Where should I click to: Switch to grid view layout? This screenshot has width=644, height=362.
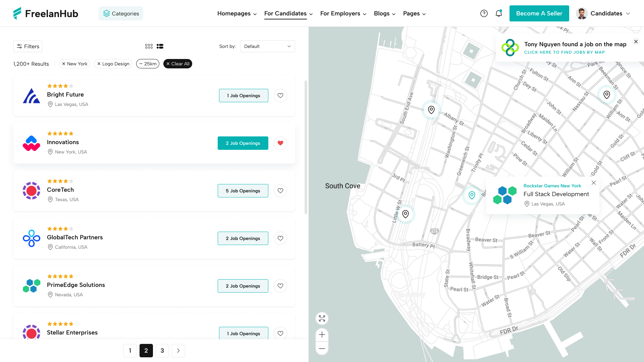click(149, 46)
